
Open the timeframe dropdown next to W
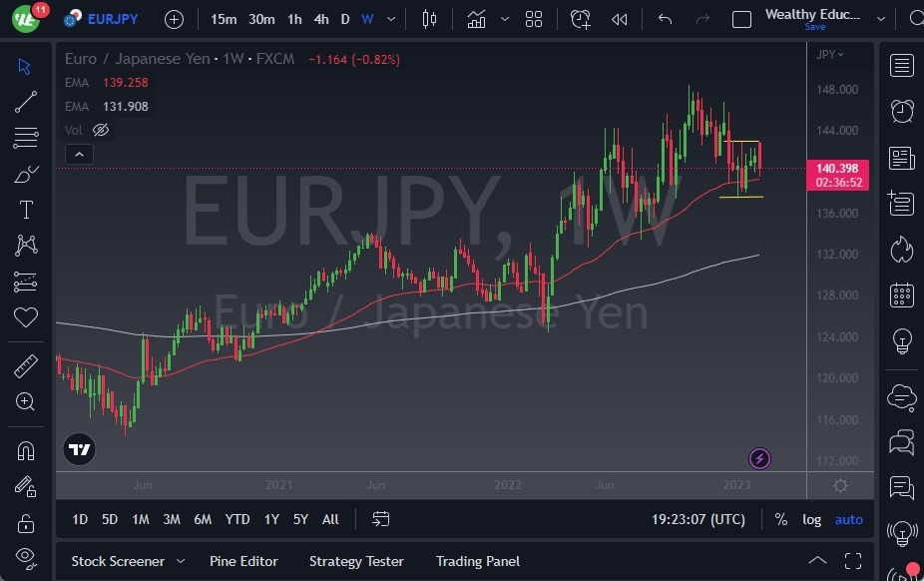pyautogui.click(x=390, y=18)
